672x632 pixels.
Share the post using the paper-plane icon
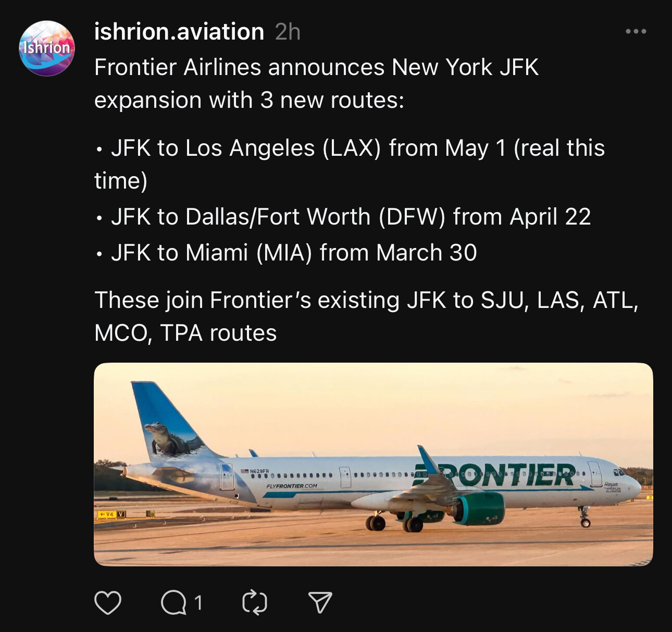point(320,602)
